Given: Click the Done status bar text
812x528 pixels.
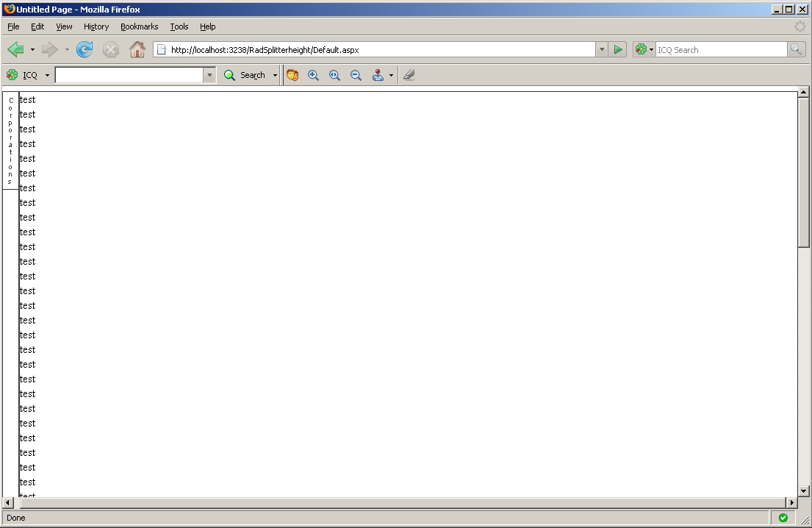Looking at the screenshot, I should coord(16,518).
